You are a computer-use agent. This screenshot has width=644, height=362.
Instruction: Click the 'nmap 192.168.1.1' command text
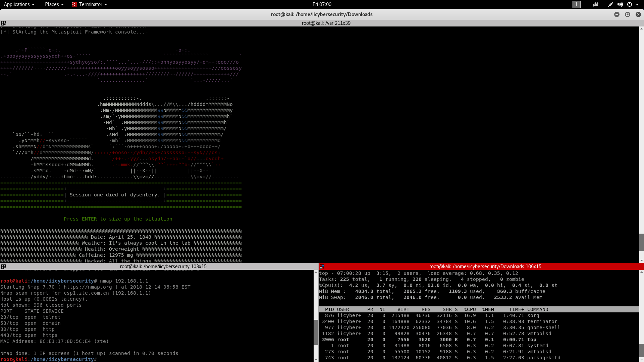(x=124, y=281)
